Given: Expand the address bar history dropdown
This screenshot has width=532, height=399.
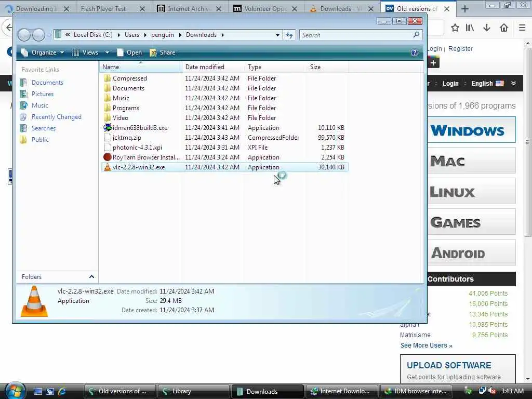Looking at the screenshot, I should (277, 35).
